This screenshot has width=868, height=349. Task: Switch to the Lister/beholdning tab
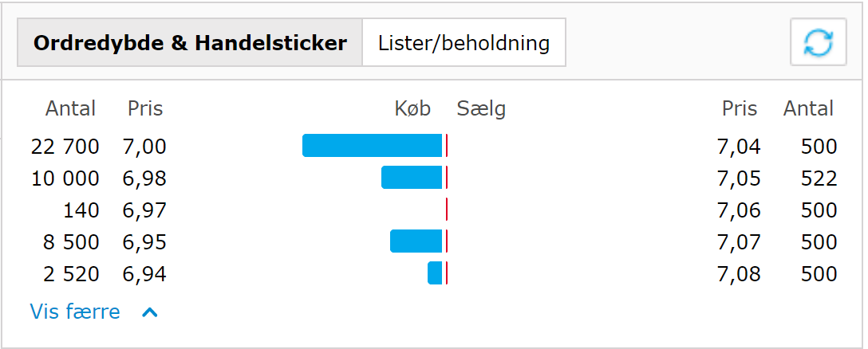(x=464, y=42)
